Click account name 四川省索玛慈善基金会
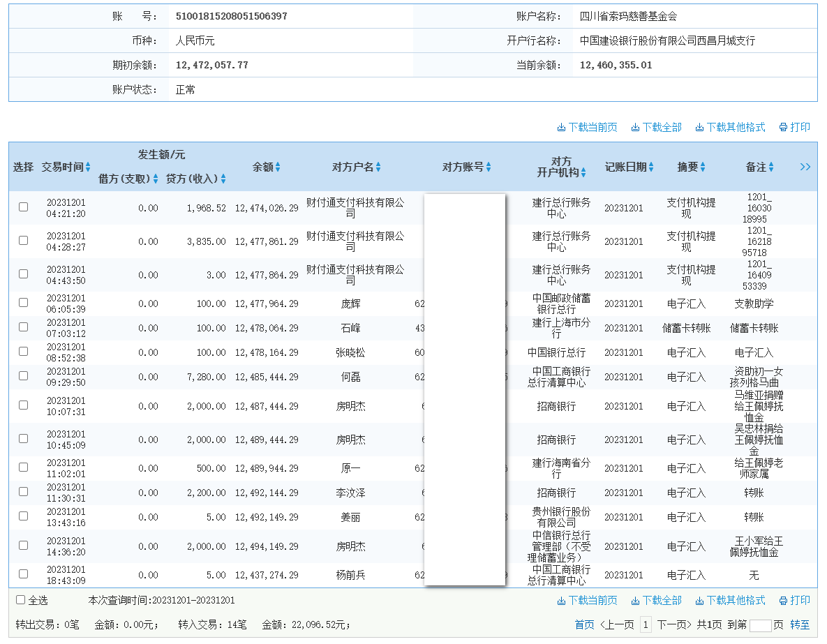 [628, 16]
